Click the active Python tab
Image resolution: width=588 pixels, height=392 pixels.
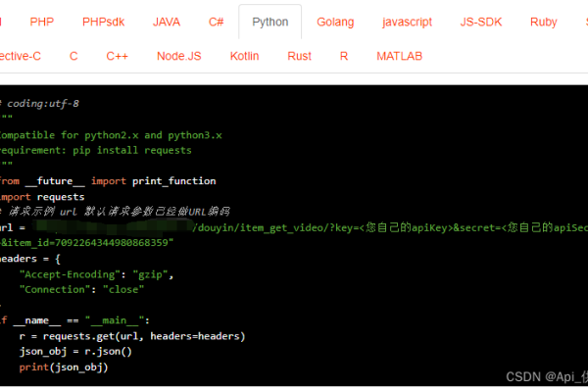pyautogui.click(x=269, y=22)
